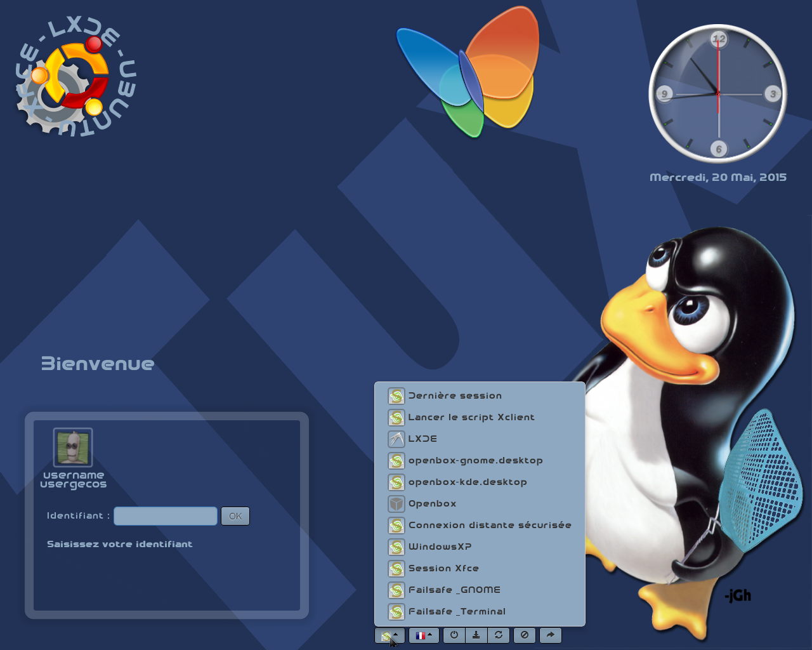Choose Failsafe _GNOME session
This screenshot has height=650, width=812.
[x=480, y=590]
